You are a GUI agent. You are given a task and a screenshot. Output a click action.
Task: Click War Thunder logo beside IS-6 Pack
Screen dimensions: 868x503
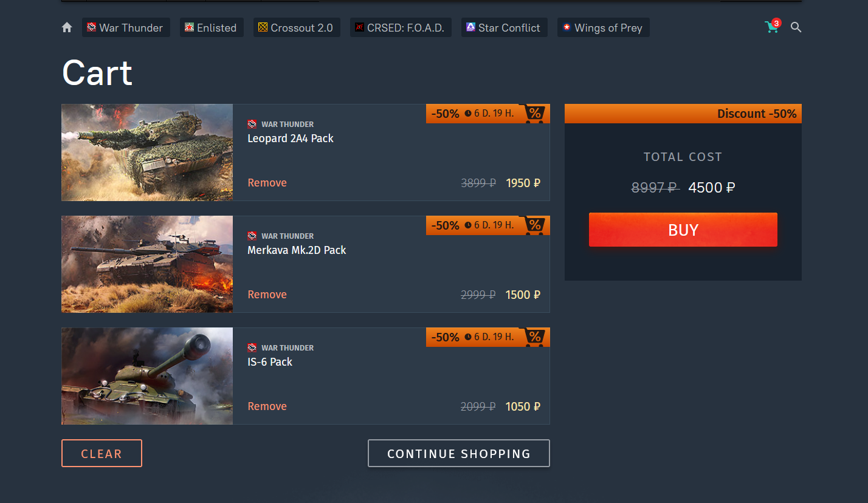click(x=252, y=348)
